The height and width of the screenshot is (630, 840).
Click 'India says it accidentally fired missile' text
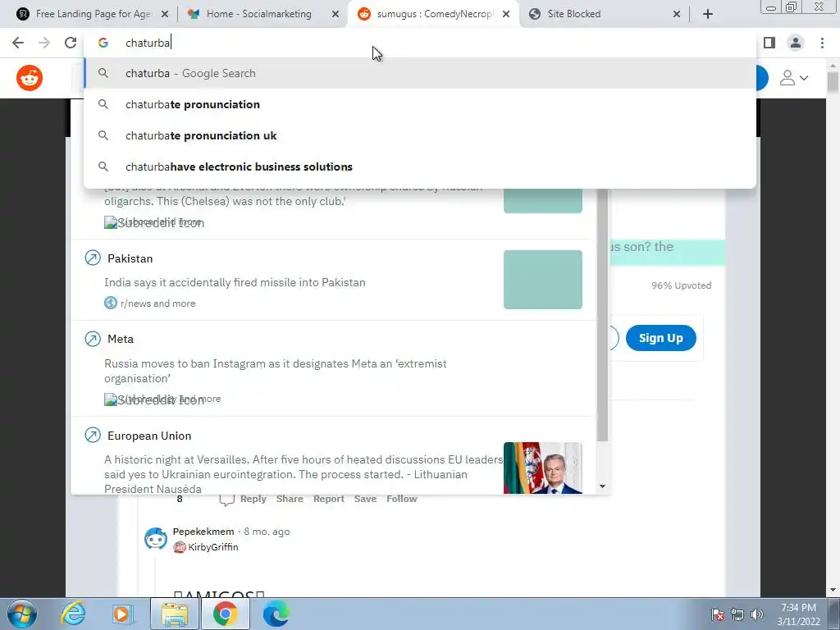pyautogui.click(x=235, y=282)
